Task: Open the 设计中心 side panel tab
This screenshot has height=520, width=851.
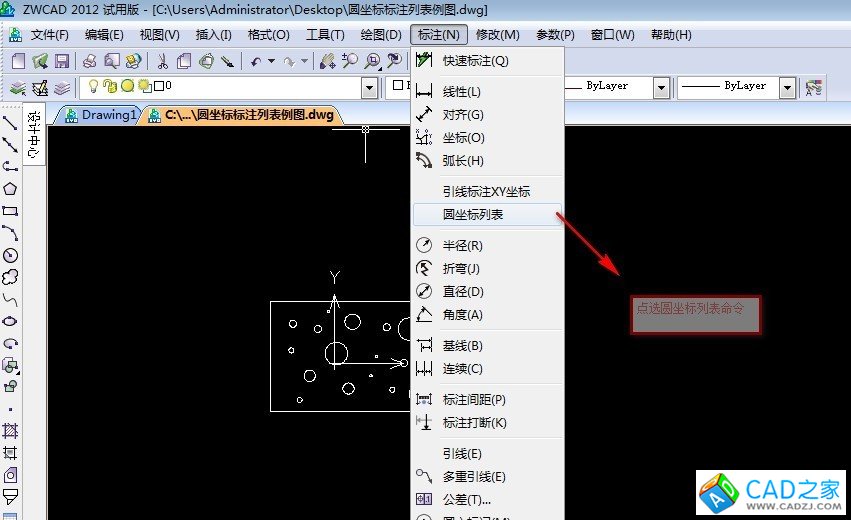Action: click(x=34, y=134)
